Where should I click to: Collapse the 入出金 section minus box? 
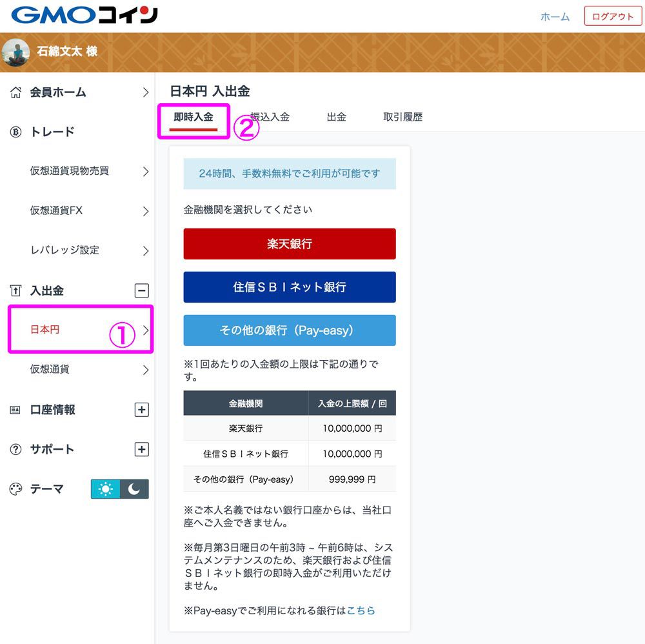coord(141,291)
